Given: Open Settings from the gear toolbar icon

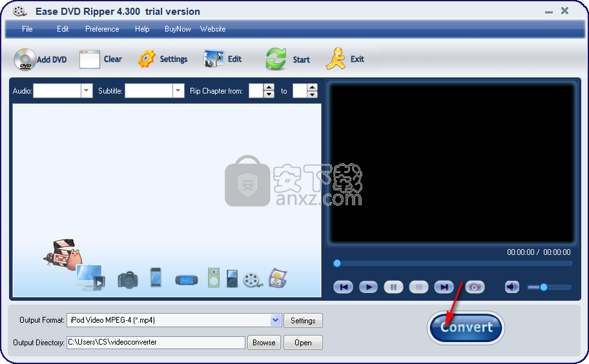Looking at the screenshot, I should 147,59.
